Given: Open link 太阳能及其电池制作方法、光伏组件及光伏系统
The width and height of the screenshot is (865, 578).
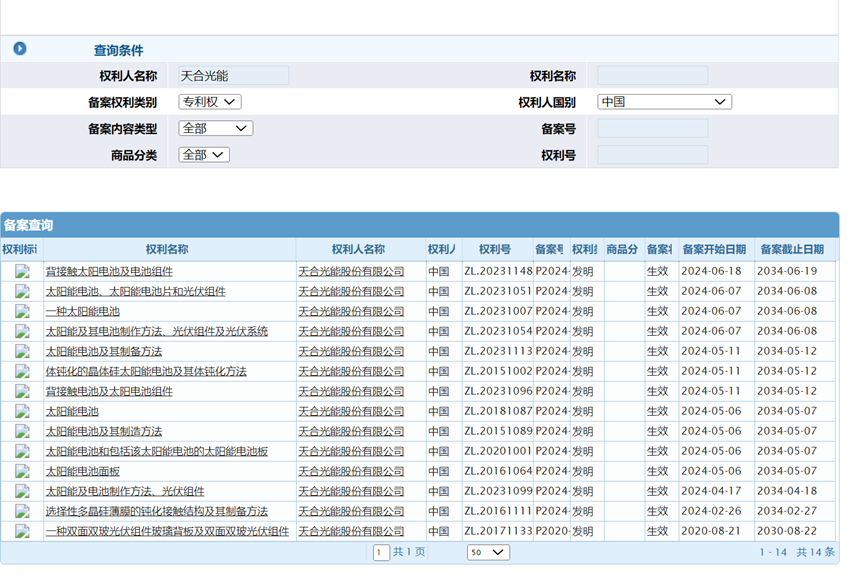Looking at the screenshot, I should pyautogui.click(x=157, y=331).
